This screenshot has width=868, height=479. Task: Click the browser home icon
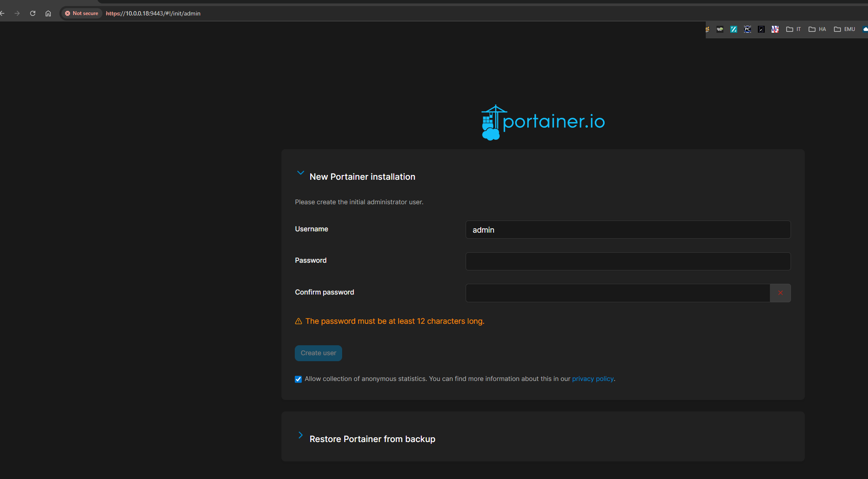[48, 13]
